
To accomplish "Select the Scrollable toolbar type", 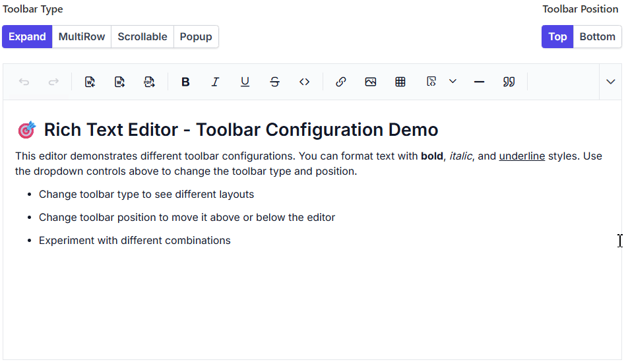I will (142, 37).
